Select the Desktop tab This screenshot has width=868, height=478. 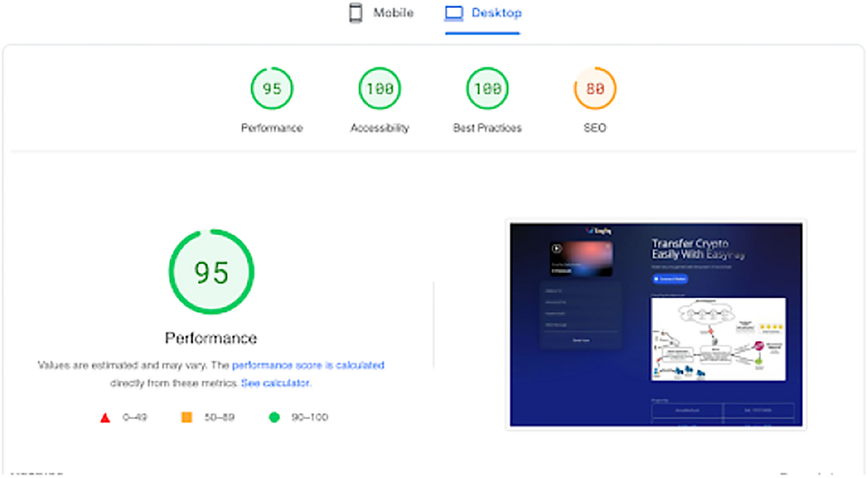click(482, 13)
